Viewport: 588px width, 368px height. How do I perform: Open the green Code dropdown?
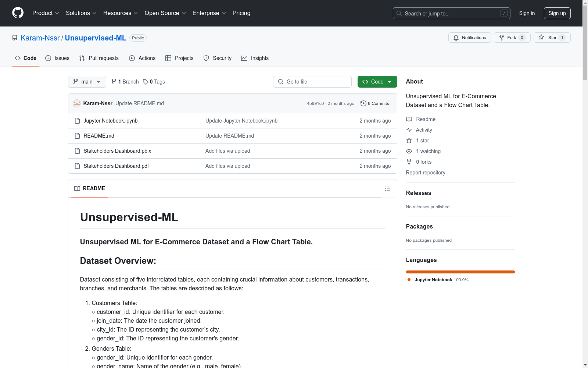coord(377,82)
